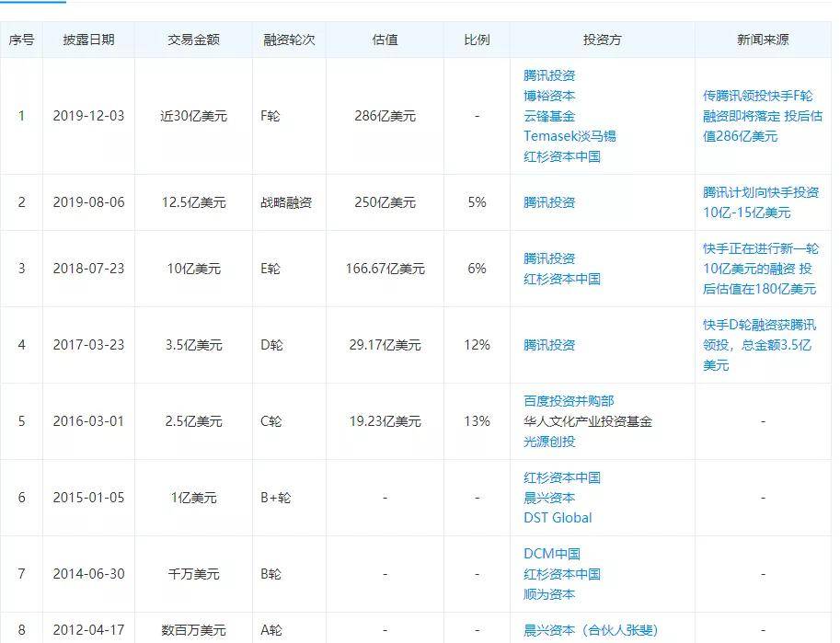Click the amount 3.5亿美元 in row 4

tap(193, 345)
